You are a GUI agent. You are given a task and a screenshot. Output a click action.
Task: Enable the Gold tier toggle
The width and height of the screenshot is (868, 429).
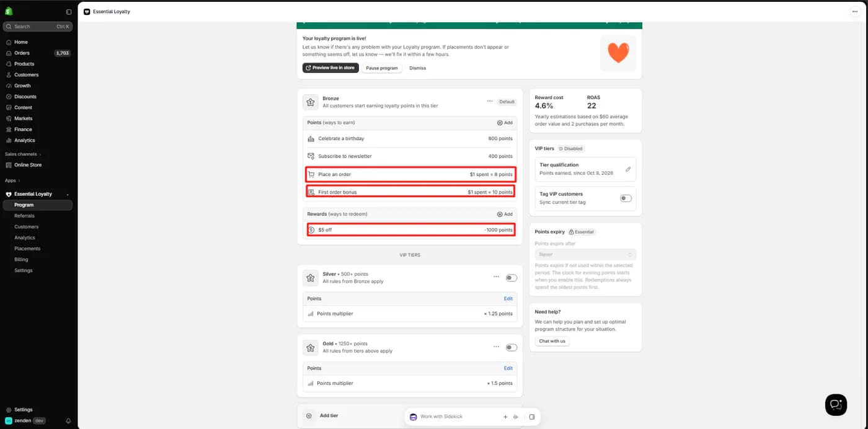tap(511, 347)
